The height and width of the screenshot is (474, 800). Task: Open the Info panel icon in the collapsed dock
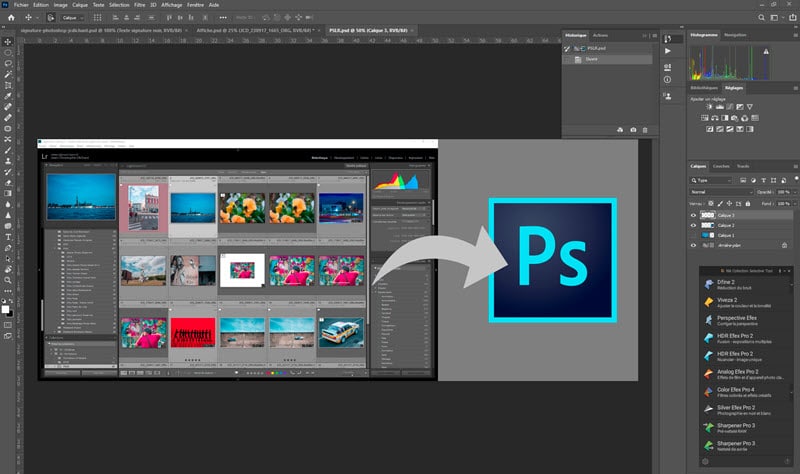pyautogui.click(x=667, y=80)
